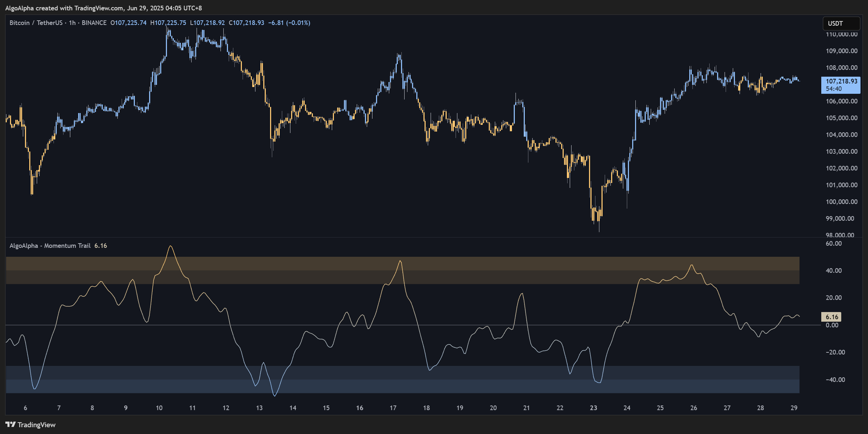Click the BINANCE exchange label in title

(x=94, y=23)
